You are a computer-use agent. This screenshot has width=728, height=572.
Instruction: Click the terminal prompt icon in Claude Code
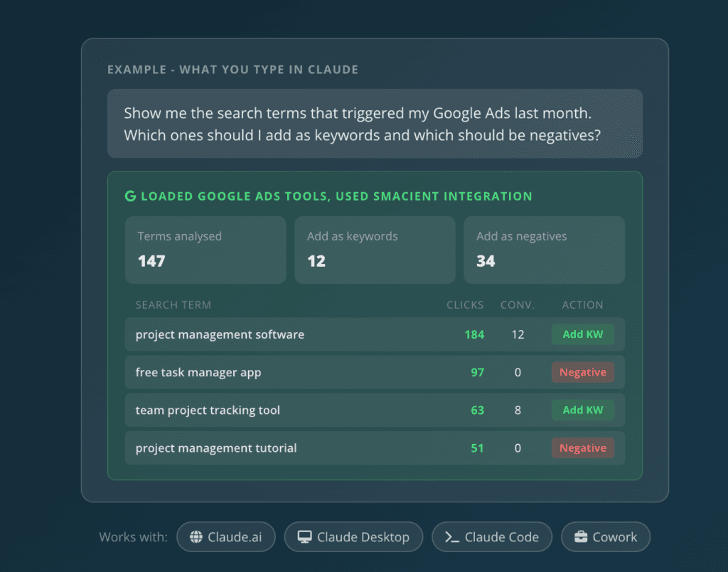point(451,537)
